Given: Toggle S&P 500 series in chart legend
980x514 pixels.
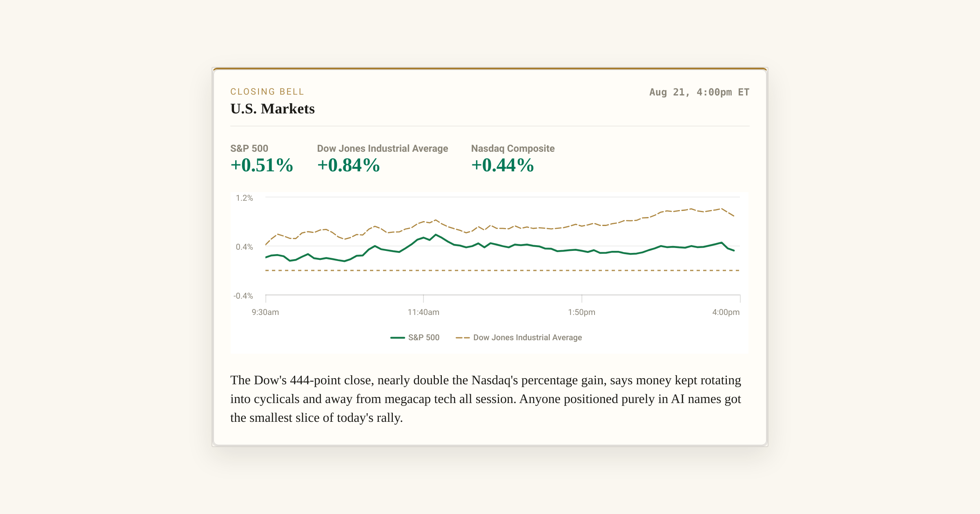Looking at the screenshot, I should [x=415, y=337].
